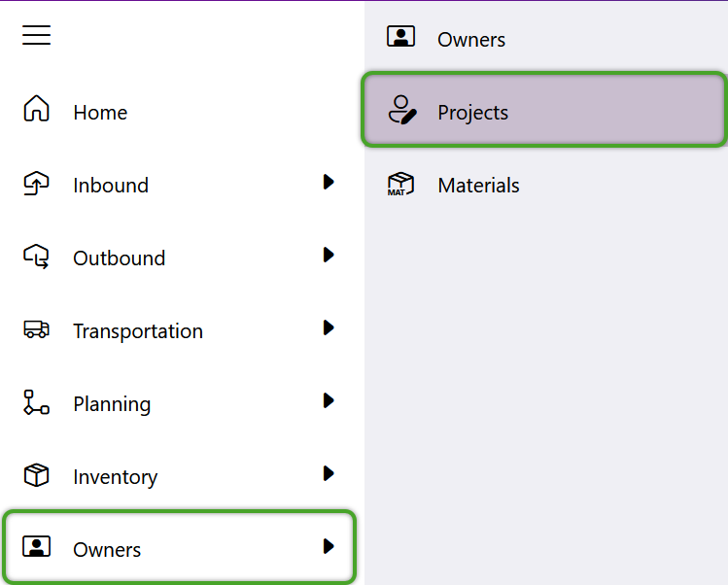The height and width of the screenshot is (585, 728).
Task: Click the Transportation truck icon
Action: (x=36, y=329)
